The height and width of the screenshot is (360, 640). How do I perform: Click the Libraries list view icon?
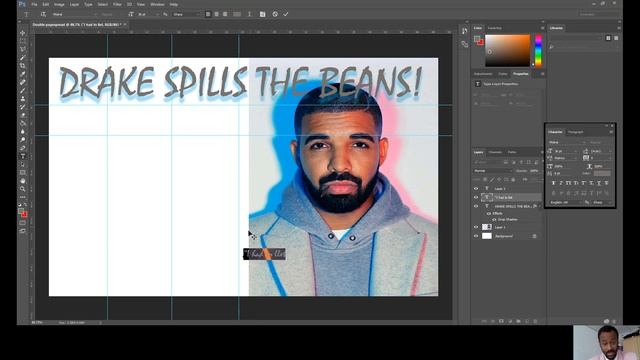tap(616, 38)
